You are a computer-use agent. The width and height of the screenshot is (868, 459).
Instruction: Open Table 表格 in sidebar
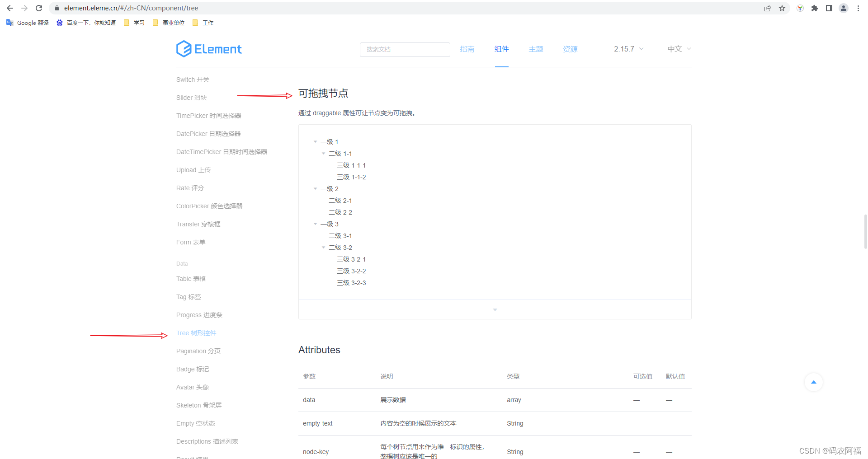(x=191, y=279)
